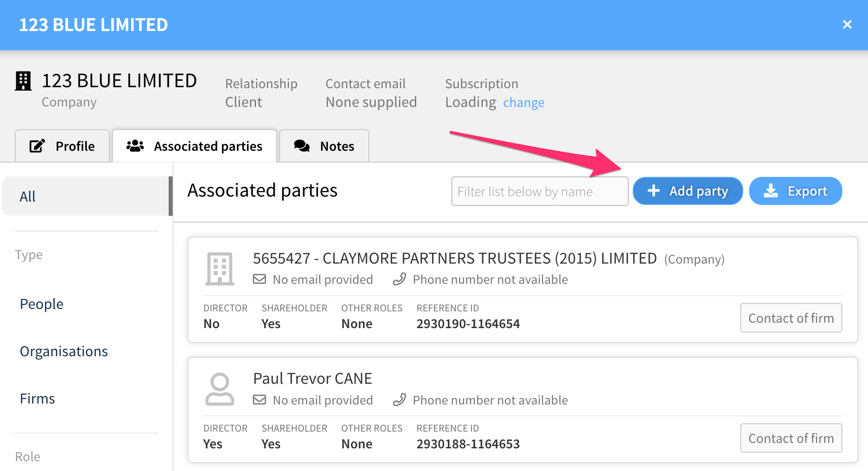Image resolution: width=868 pixels, height=471 pixels.
Task: Click the Add party button
Action: click(x=687, y=191)
